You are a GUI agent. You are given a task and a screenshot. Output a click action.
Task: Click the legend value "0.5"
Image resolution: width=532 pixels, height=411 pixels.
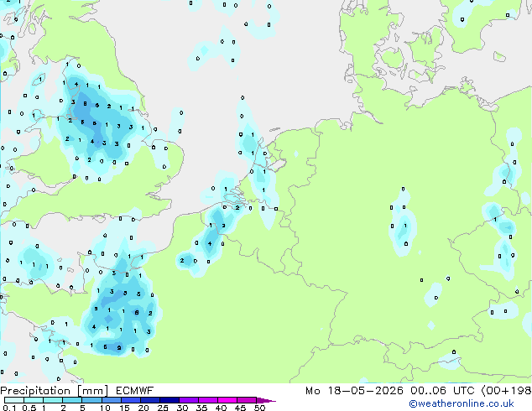[x=29, y=408]
